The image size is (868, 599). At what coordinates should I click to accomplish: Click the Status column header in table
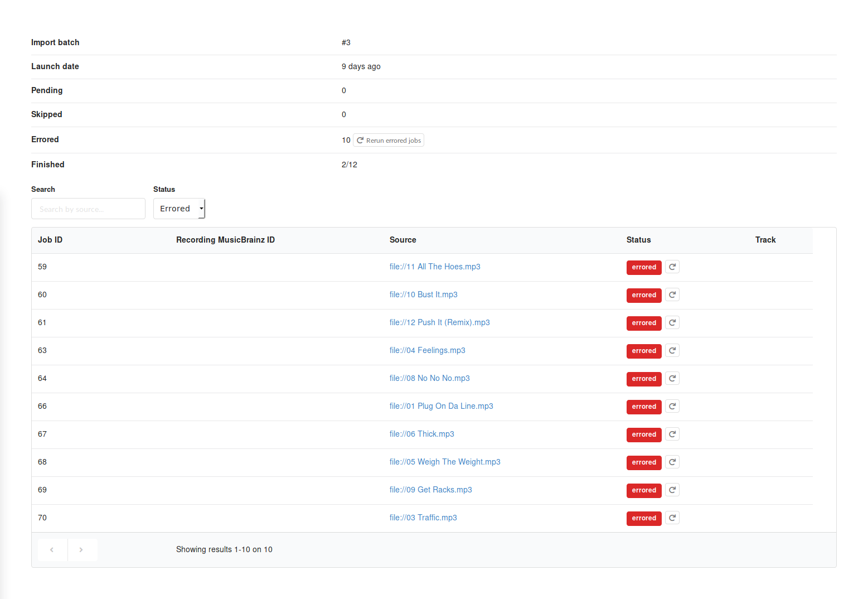(638, 240)
